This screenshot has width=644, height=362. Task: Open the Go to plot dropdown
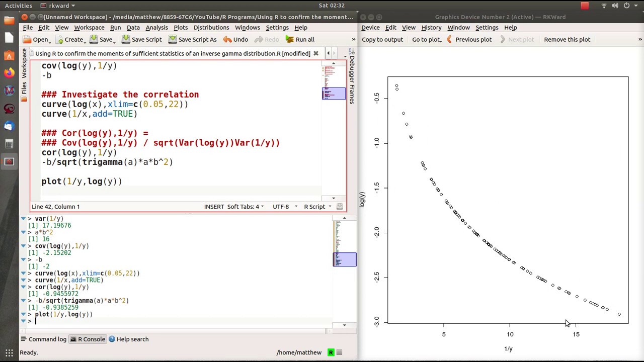pyautogui.click(x=427, y=39)
